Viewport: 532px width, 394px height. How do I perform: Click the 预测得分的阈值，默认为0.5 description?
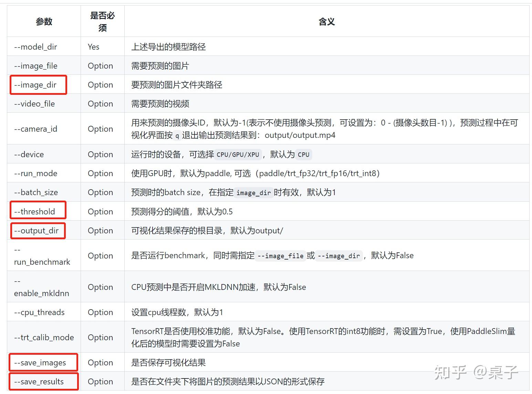182,211
